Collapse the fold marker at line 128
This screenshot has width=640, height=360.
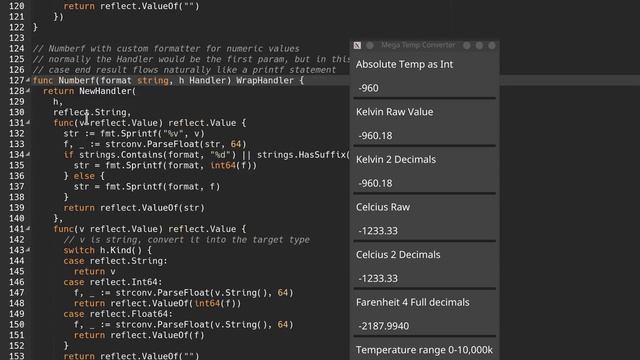28,91
